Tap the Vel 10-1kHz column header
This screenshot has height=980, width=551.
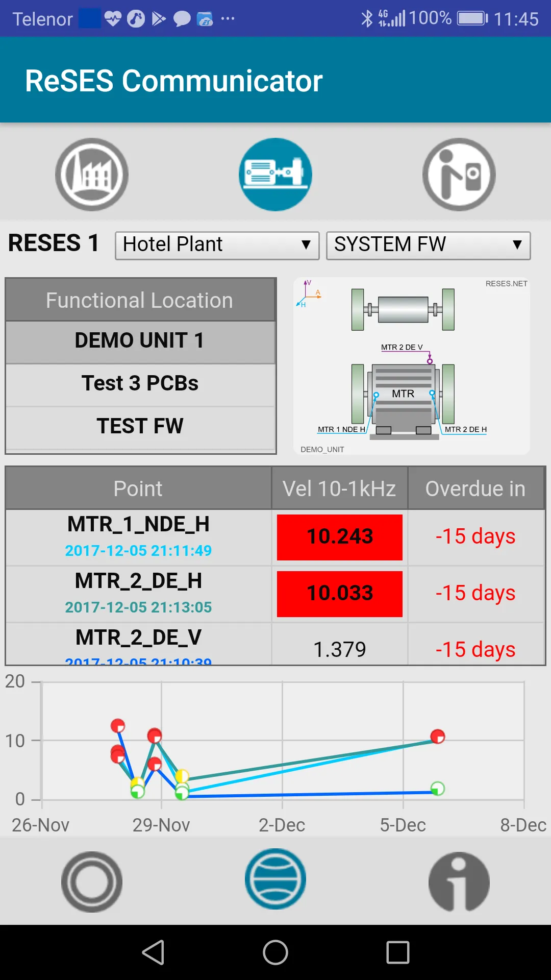(x=339, y=488)
